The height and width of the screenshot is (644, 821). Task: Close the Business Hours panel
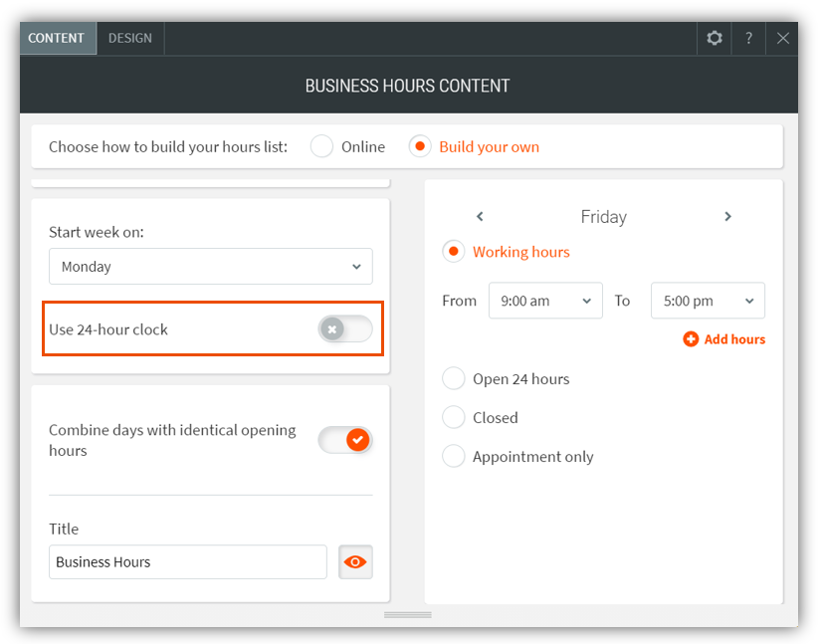(x=783, y=38)
